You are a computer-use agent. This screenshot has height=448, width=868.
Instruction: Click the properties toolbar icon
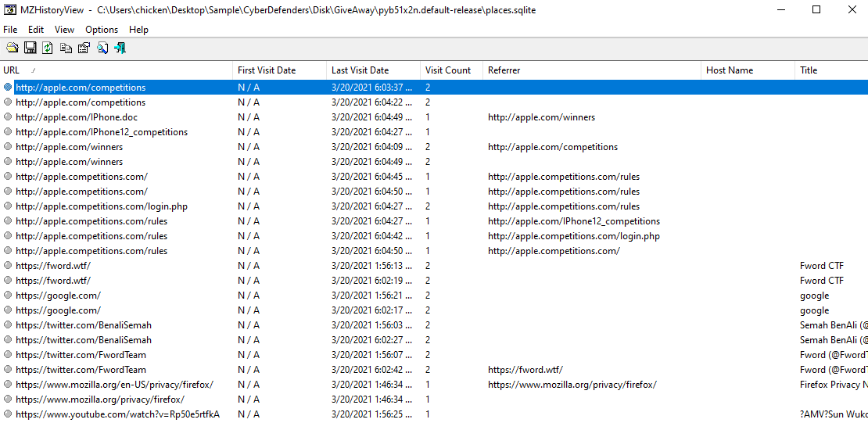(84, 48)
